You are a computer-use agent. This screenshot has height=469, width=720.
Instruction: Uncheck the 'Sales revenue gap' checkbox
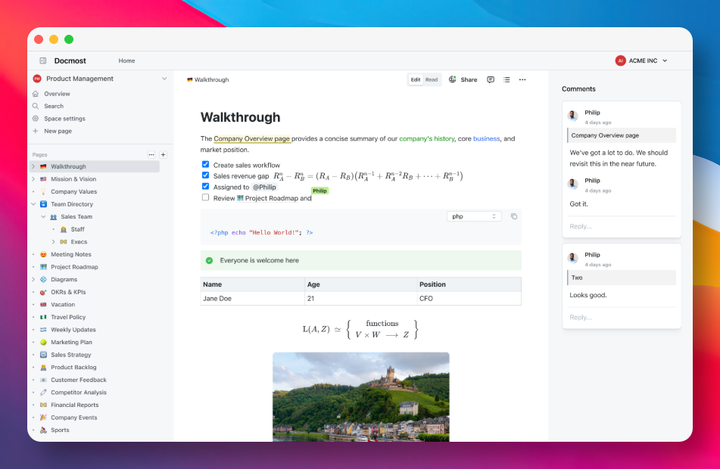pyautogui.click(x=205, y=175)
